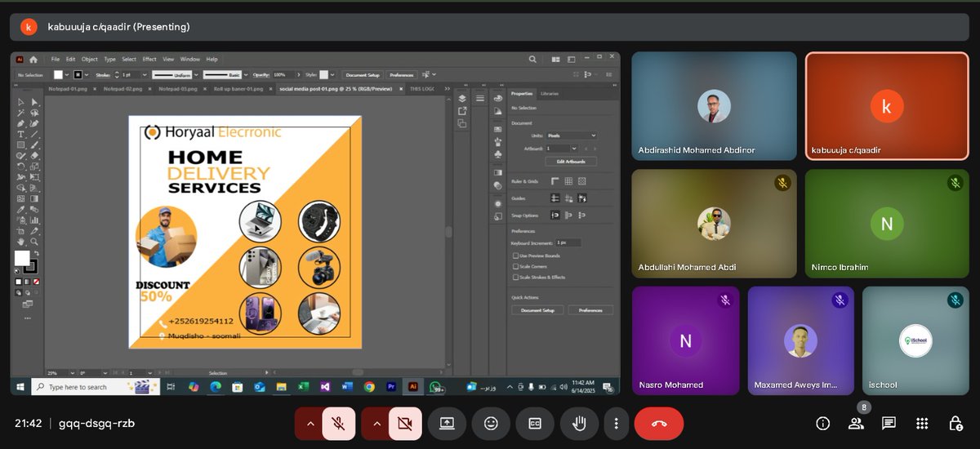Open the Asset Export panel icon

[x=462, y=111]
